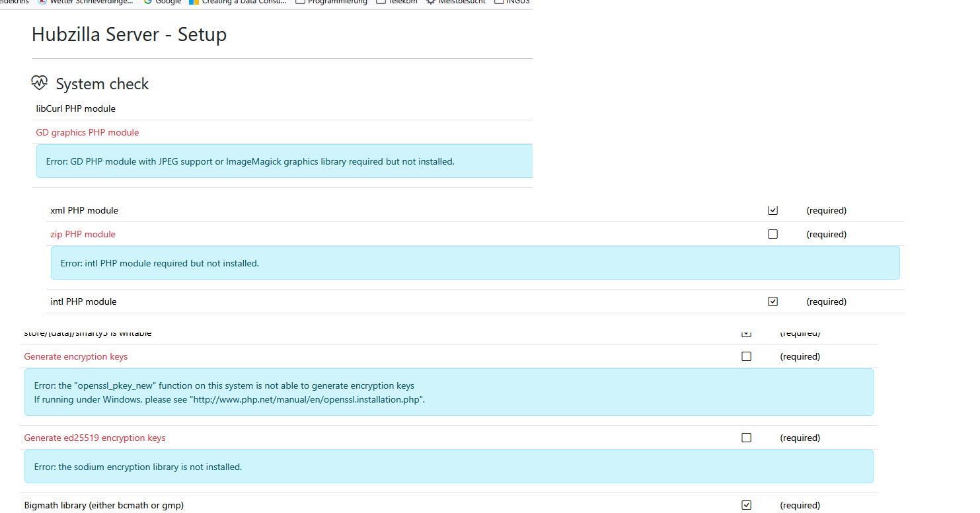The image size is (980, 513).
Task: Click the Hubzilla Server - Setup heading
Action: [x=129, y=34]
